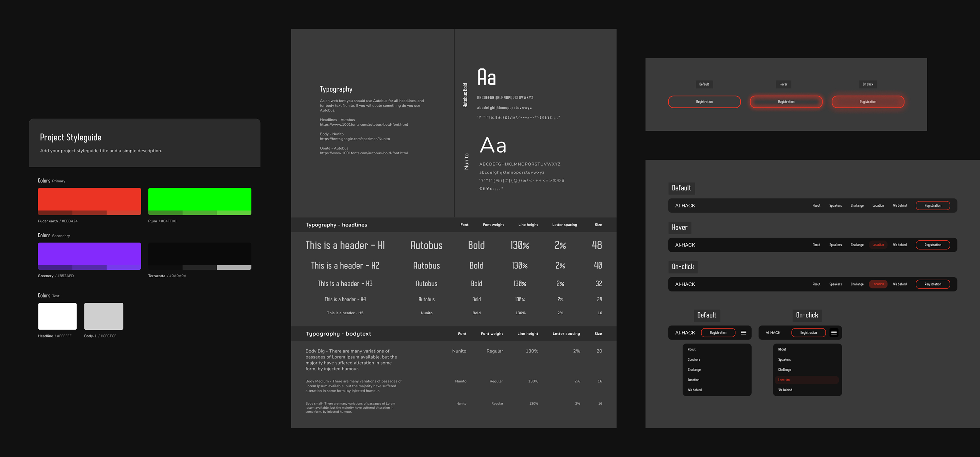Select Speakers in the Default desktop navbar
The width and height of the screenshot is (980, 457).
(835, 206)
